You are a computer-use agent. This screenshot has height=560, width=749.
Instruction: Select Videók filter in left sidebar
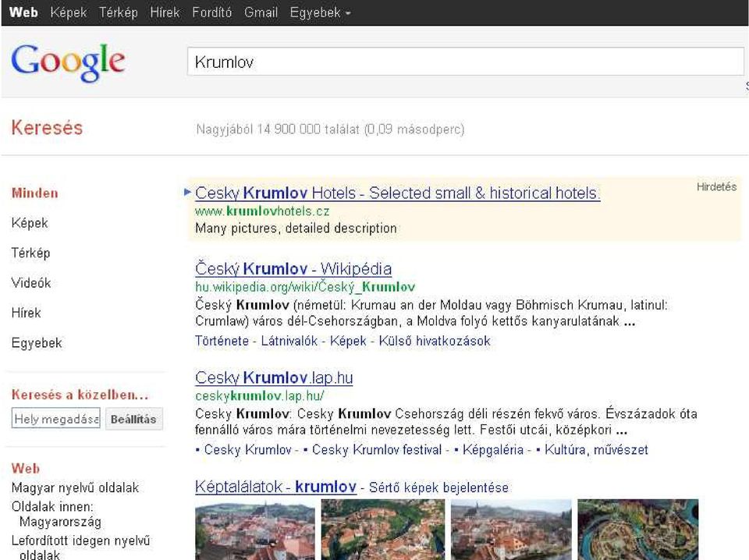(x=31, y=283)
